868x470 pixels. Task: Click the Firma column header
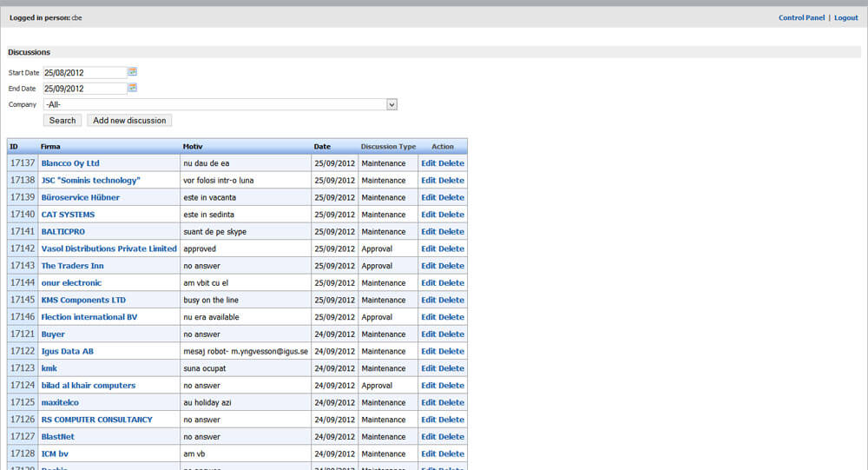(x=50, y=147)
